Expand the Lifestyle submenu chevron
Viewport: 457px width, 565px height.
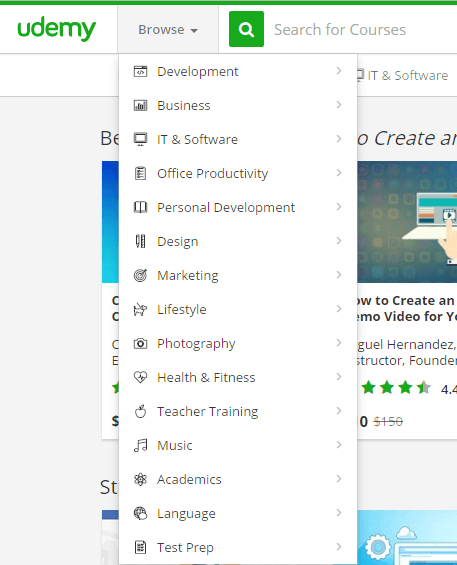(339, 308)
